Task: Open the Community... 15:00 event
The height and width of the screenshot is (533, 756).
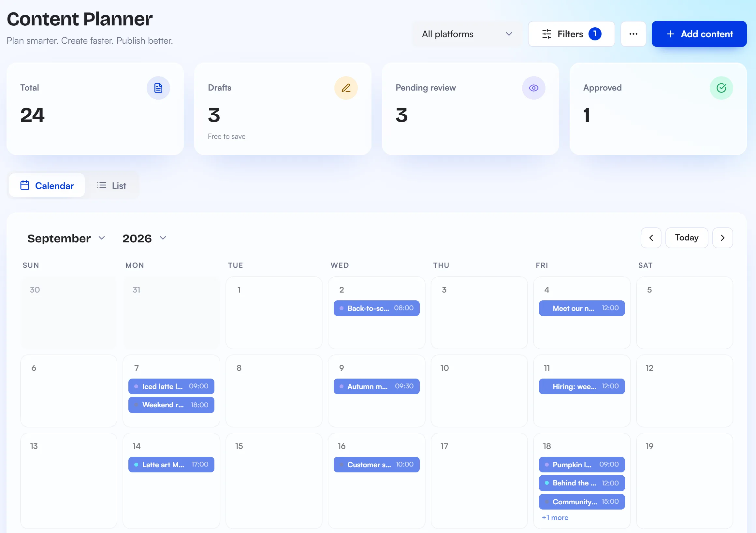Action: click(581, 502)
